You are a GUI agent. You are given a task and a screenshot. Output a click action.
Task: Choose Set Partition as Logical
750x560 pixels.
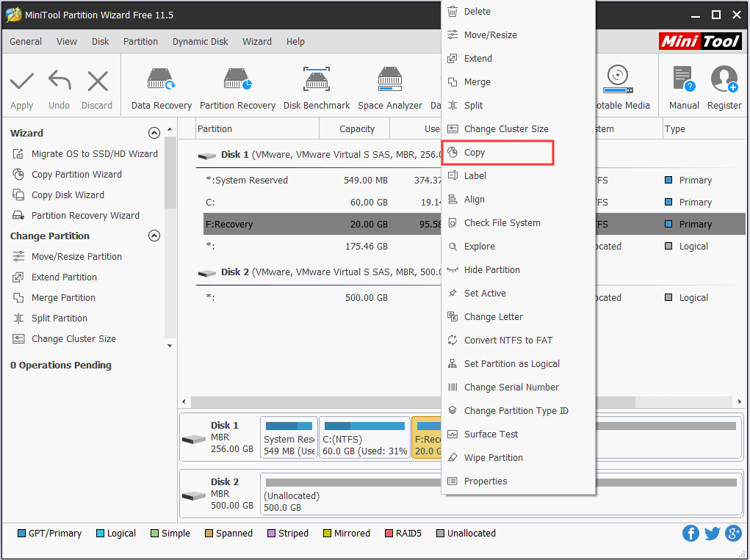click(x=518, y=363)
